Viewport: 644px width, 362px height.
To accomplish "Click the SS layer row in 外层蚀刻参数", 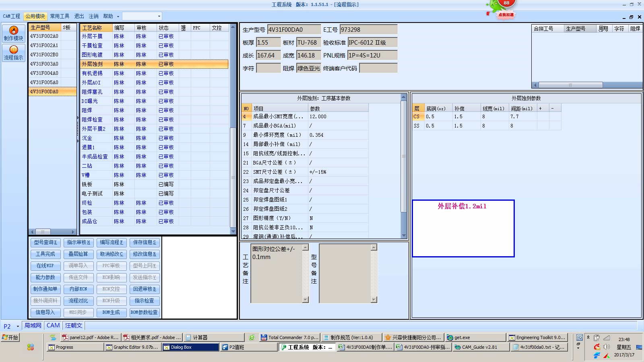I will coord(487,126).
